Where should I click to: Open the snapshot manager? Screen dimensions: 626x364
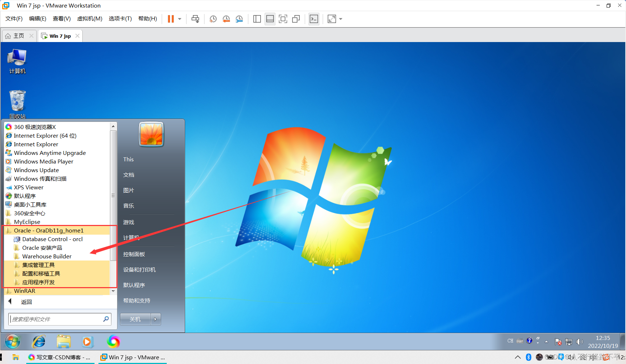tap(239, 19)
